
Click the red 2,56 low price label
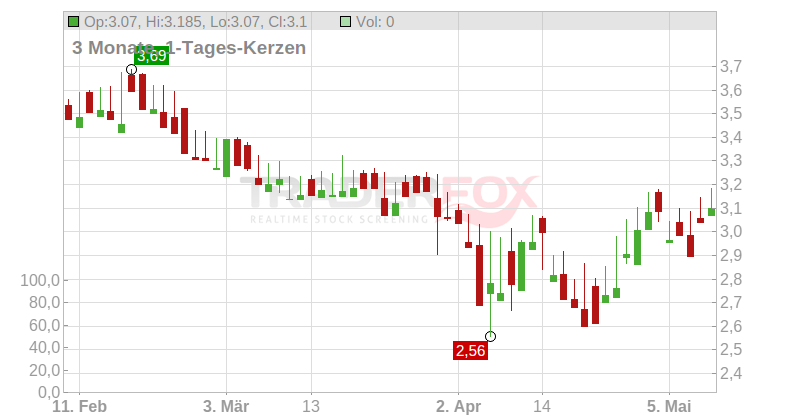coord(470,351)
